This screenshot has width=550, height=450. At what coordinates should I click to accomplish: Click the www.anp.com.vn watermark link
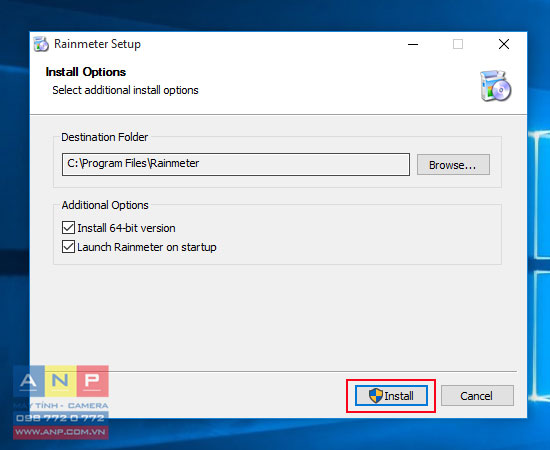(61, 432)
